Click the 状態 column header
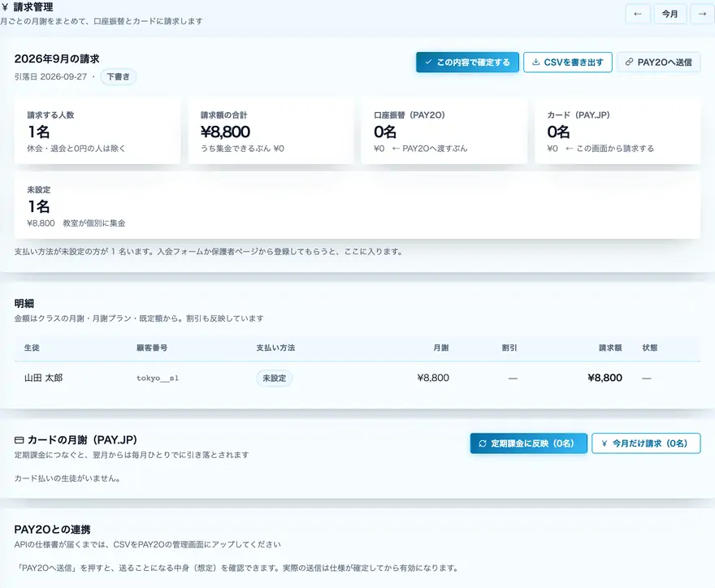The height and width of the screenshot is (588, 715). coord(650,348)
